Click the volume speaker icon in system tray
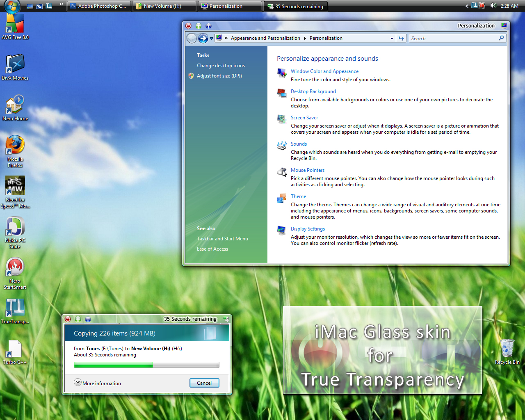 [493, 6]
